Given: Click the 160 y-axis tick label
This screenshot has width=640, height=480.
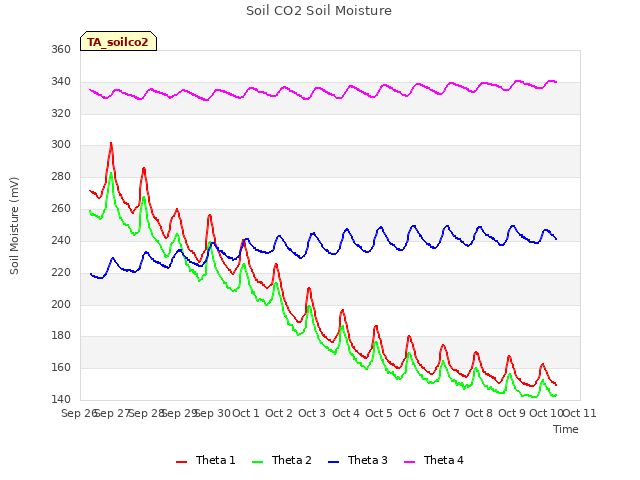Looking at the screenshot, I should pos(61,368).
